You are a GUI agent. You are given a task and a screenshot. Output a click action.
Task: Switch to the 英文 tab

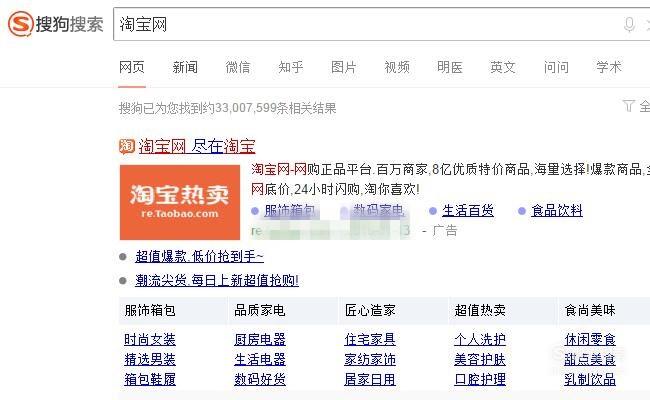click(503, 67)
